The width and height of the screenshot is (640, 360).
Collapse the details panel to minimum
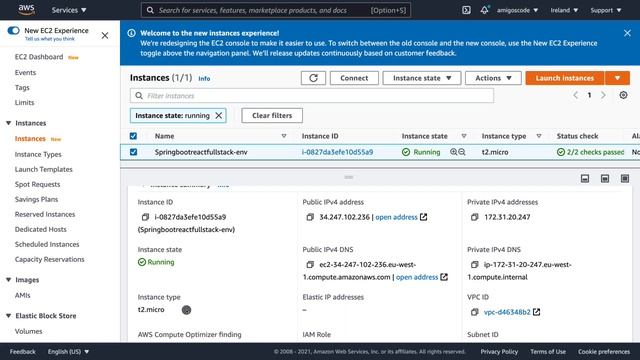(585, 178)
